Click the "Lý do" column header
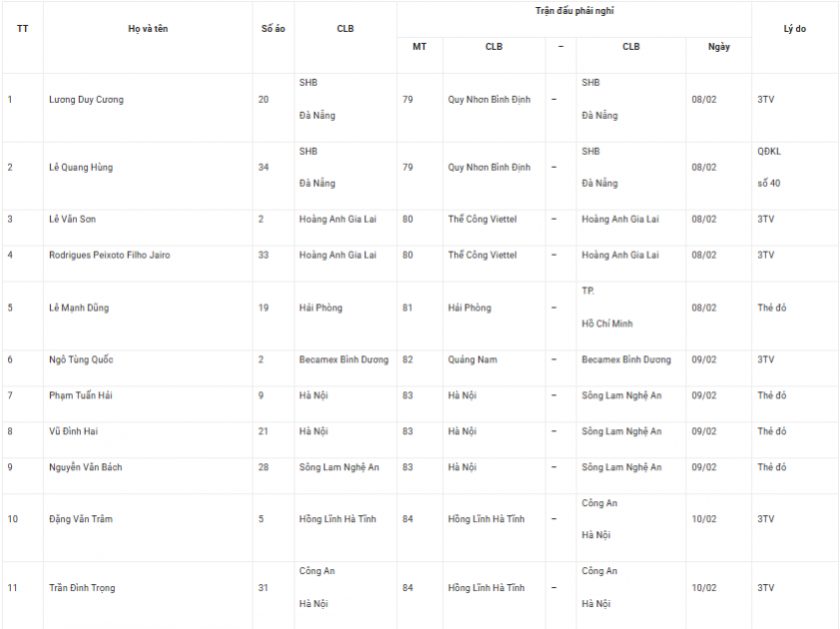Screen dimensions: 840x629 tap(794, 29)
